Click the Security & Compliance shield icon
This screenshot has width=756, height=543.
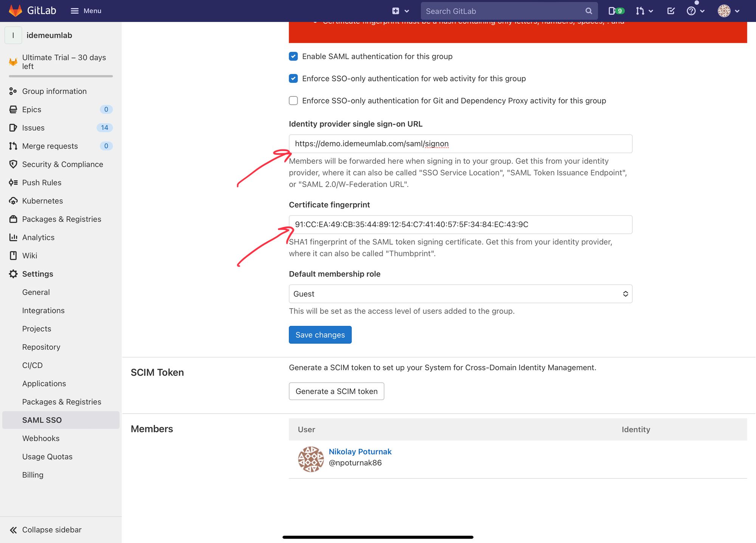pos(13,164)
